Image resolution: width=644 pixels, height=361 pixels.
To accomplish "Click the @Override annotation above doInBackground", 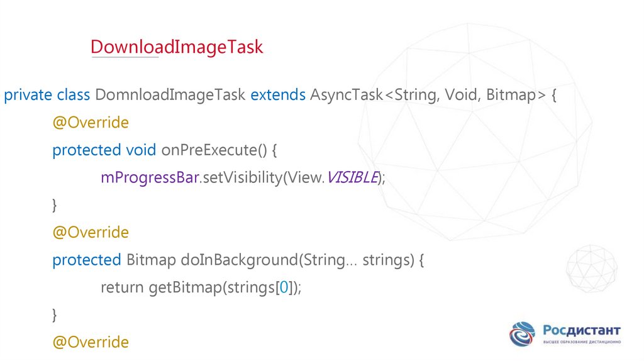I will (x=91, y=233).
